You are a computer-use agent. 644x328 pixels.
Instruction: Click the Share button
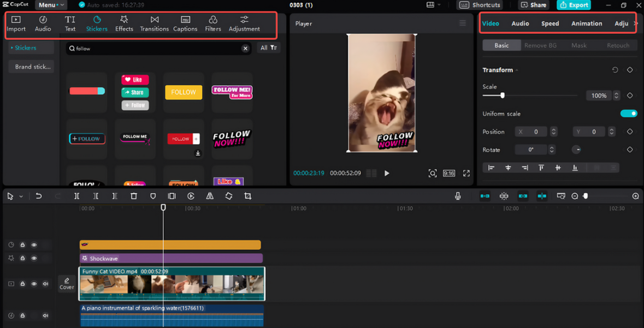534,5
